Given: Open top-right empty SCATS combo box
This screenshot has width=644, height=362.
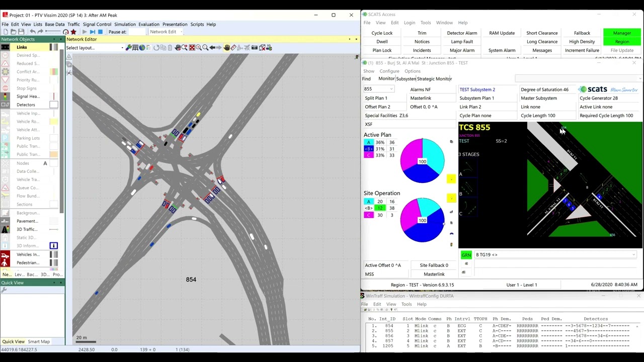Looking at the screenshot, I should tap(579, 78).
